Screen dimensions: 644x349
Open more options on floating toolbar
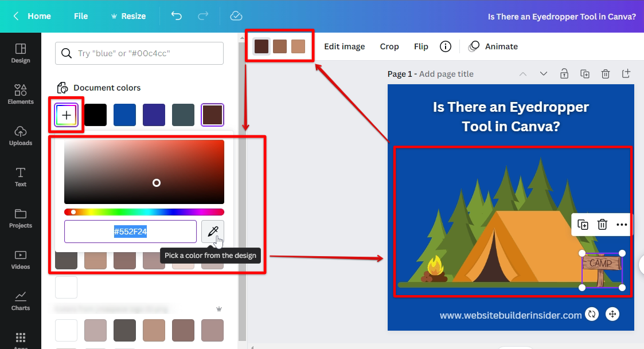pos(622,225)
